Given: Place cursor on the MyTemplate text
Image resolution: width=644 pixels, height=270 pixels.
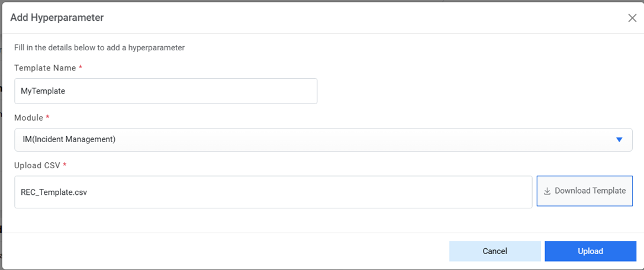Looking at the screenshot, I should click(43, 91).
